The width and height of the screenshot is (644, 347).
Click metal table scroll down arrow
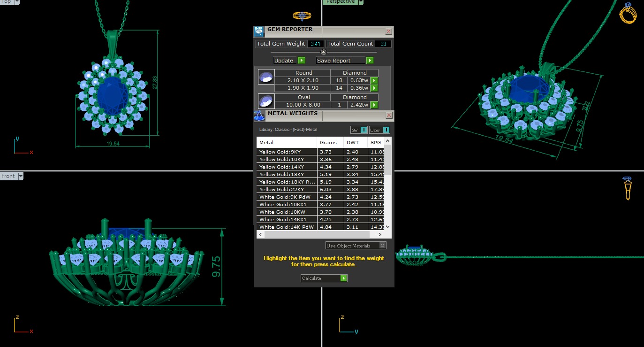[387, 227]
